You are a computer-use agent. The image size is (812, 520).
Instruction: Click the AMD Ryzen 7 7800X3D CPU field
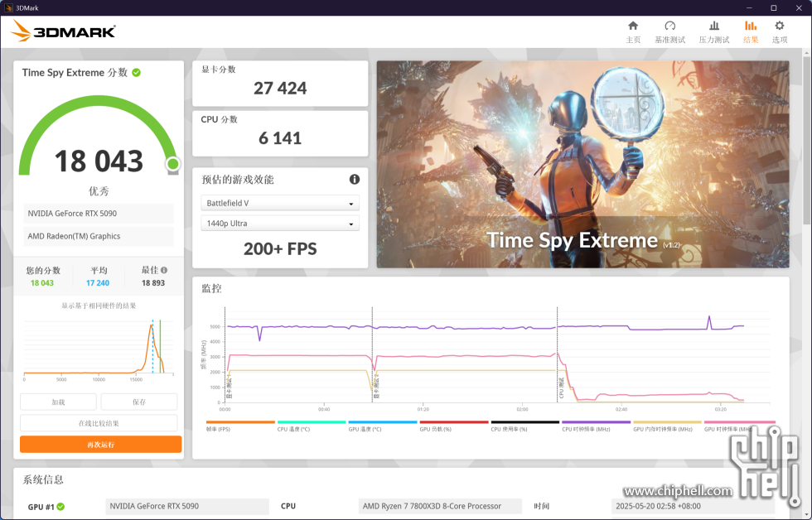[440, 506]
